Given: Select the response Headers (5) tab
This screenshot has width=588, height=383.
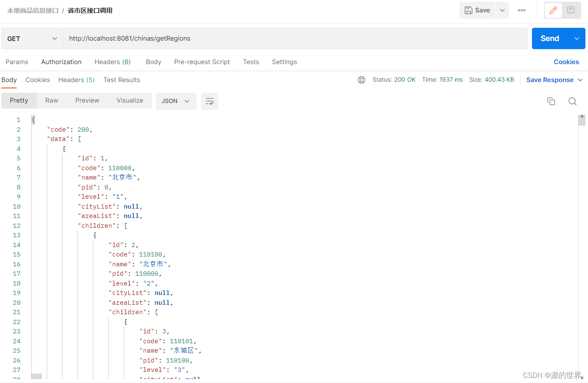Looking at the screenshot, I should coord(77,80).
